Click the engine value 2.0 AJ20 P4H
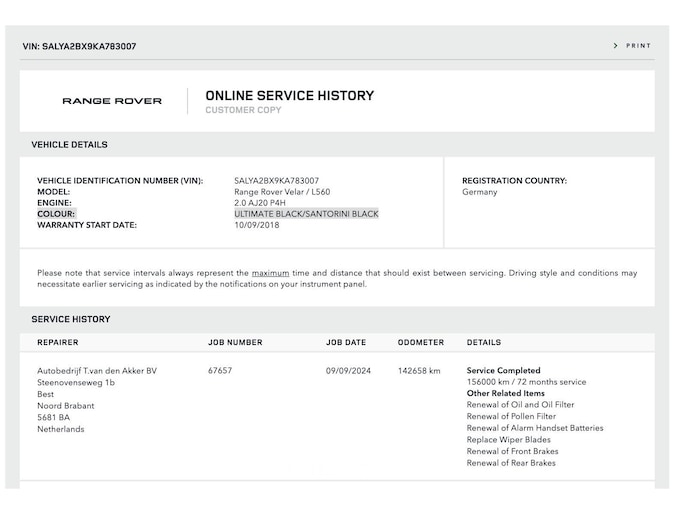This screenshot has width=685, height=514. coord(260,203)
